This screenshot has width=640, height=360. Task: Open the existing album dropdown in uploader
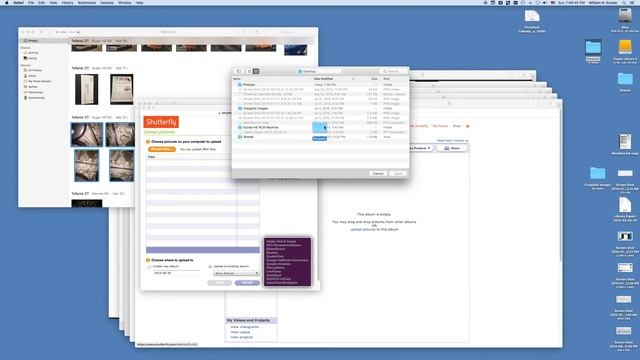click(236, 273)
